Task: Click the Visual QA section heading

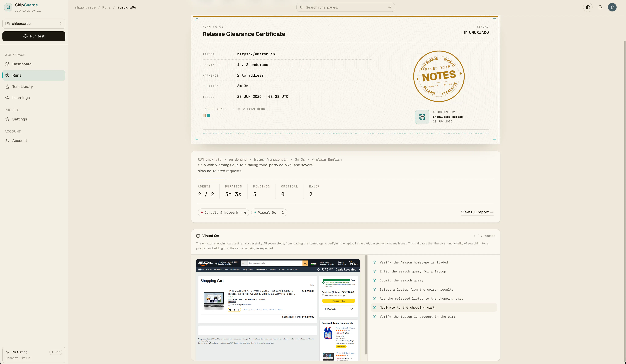Action: tap(211, 236)
